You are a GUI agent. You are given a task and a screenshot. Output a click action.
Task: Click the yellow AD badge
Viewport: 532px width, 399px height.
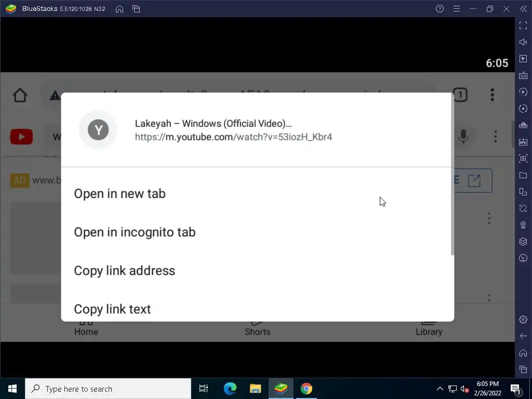coord(20,180)
